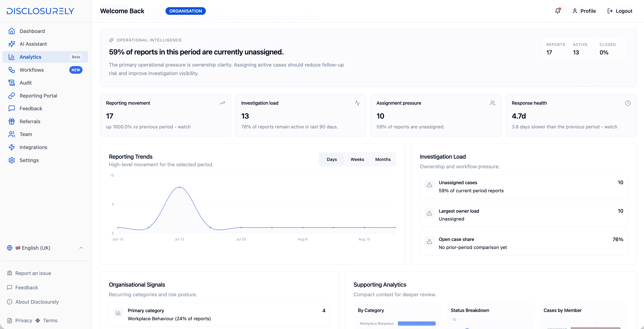Switch Reporting Trends to Months view
Image resolution: width=644 pixels, height=329 pixels.
(383, 159)
